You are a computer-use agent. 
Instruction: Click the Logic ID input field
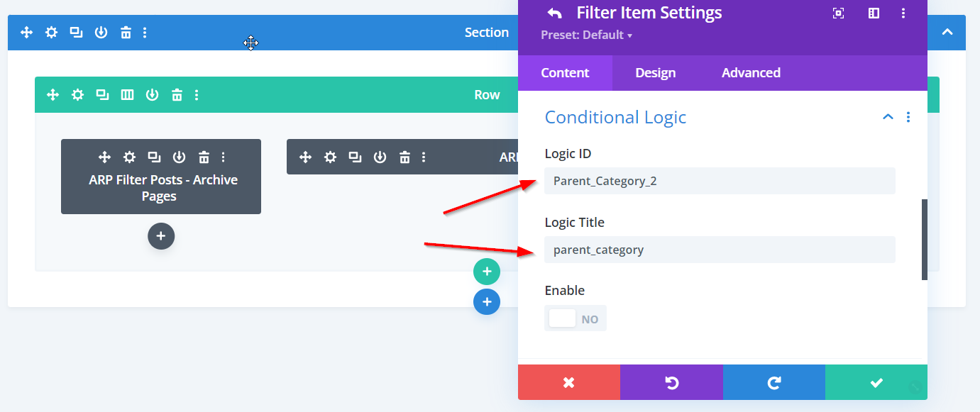click(x=719, y=181)
